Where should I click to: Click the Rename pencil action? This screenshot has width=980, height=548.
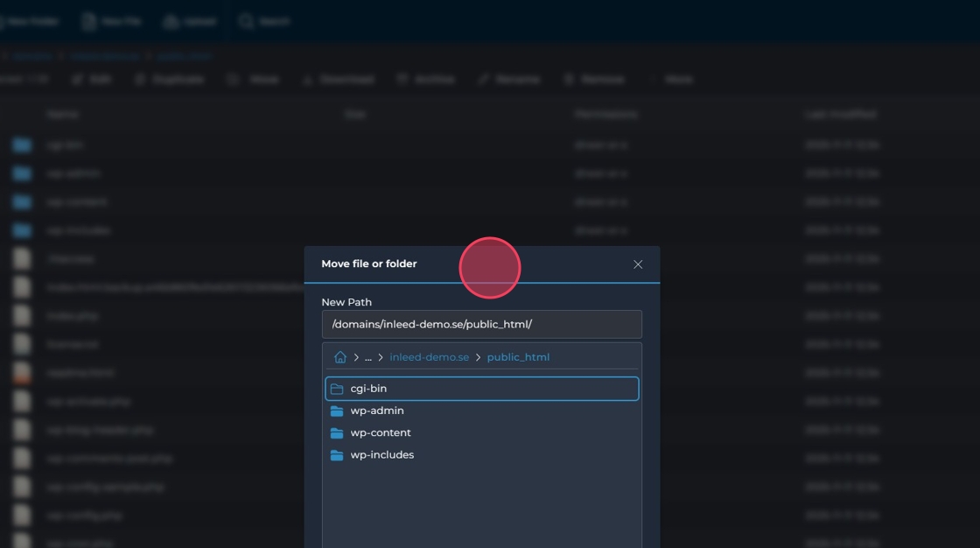pyautogui.click(x=484, y=79)
